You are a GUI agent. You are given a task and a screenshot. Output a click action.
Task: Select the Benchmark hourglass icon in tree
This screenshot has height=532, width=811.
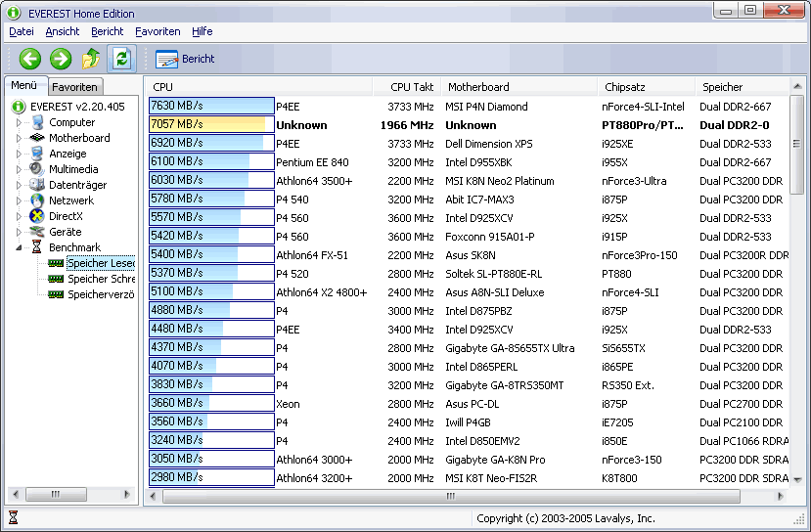(37, 247)
